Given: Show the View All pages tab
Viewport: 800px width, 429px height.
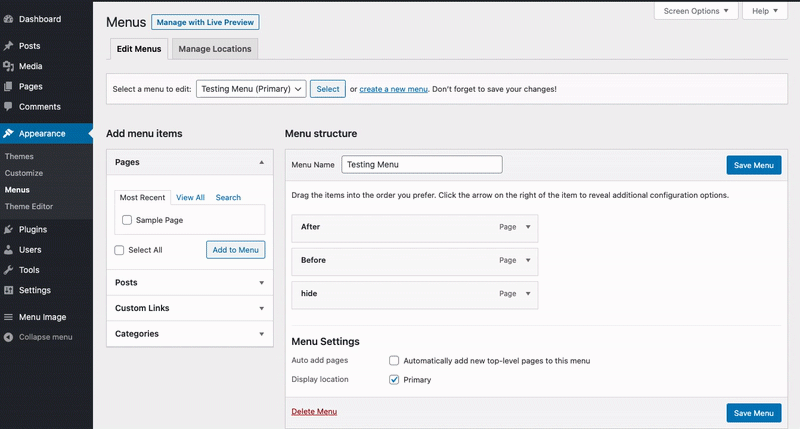Looking at the screenshot, I should [190, 197].
